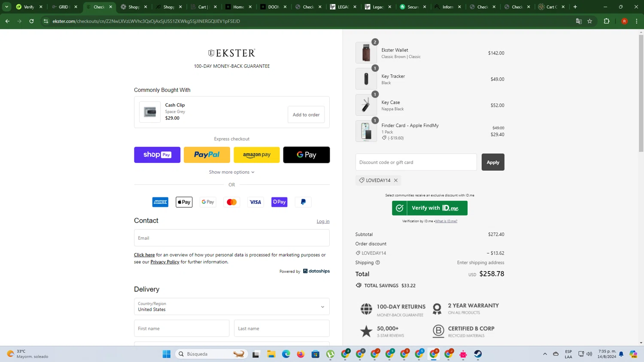The width and height of the screenshot is (644, 362).
Task: Click the Ekster logo
Action: pos(232,53)
